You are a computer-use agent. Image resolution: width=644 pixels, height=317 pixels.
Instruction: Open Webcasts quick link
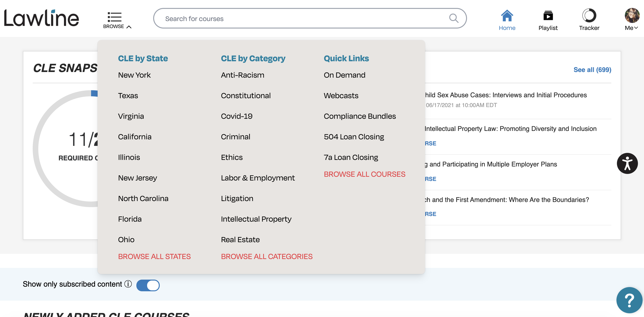click(x=341, y=96)
